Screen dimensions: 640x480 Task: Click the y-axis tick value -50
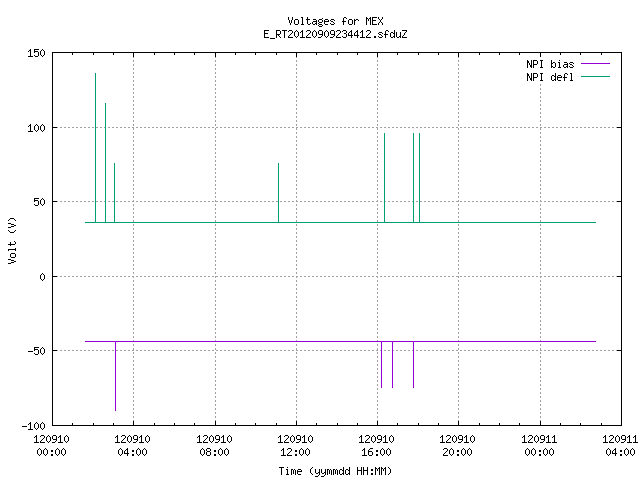click(x=36, y=351)
